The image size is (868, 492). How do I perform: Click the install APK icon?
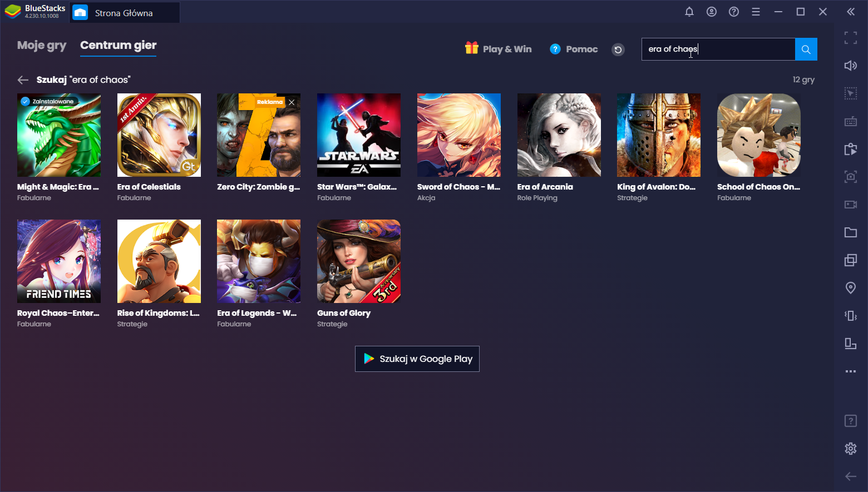pyautogui.click(x=850, y=149)
